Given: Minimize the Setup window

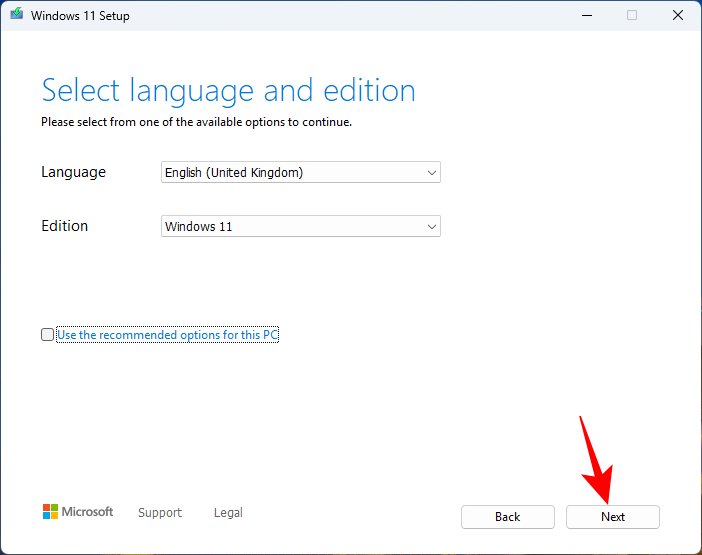Looking at the screenshot, I should point(585,15).
